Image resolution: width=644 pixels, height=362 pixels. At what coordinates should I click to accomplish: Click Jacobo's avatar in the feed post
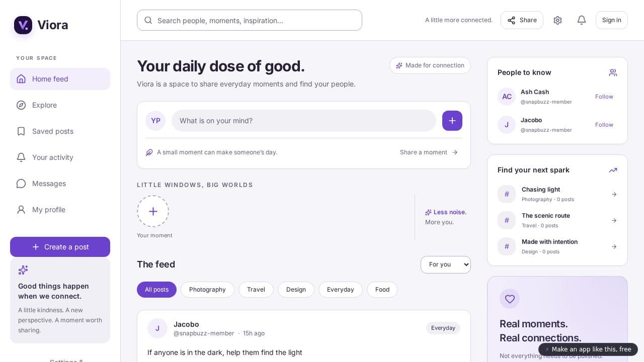[157, 328]
